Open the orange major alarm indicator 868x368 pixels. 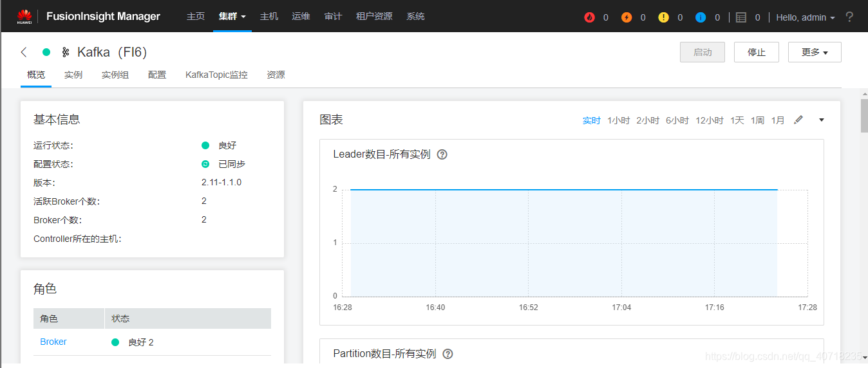click(x=627, y=17)
